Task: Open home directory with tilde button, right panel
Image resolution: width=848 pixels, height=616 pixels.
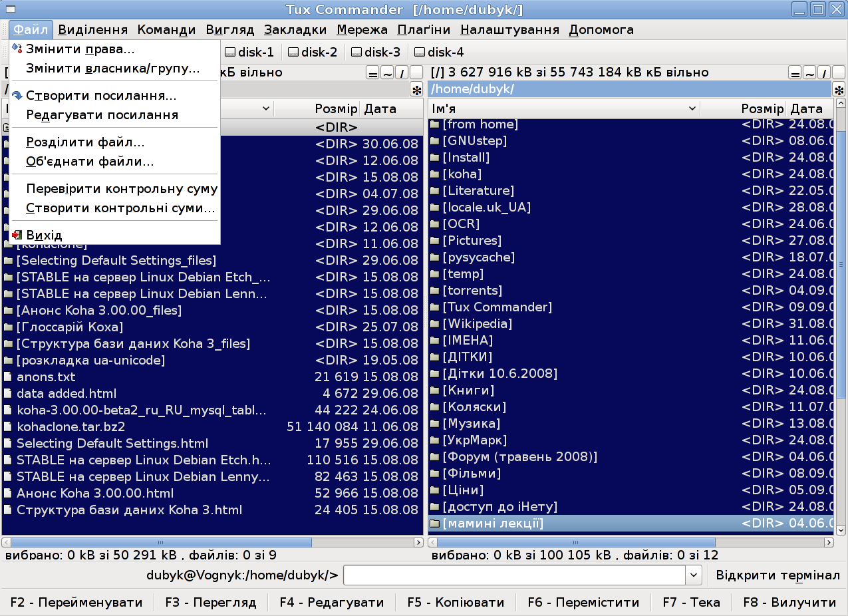Action: click(x=810, y=72)
